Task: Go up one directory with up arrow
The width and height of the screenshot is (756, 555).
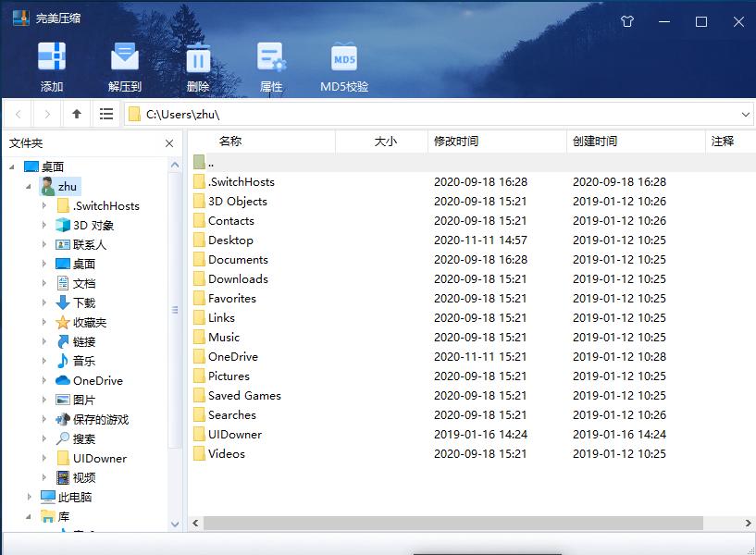Action: pos(77,114)
